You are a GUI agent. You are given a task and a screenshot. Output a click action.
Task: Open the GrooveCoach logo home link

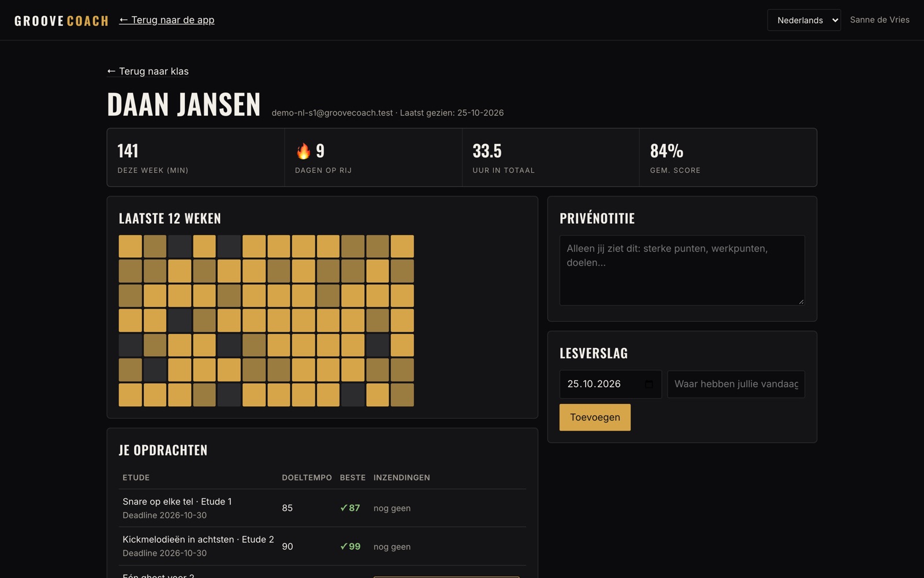pos(61,21)
